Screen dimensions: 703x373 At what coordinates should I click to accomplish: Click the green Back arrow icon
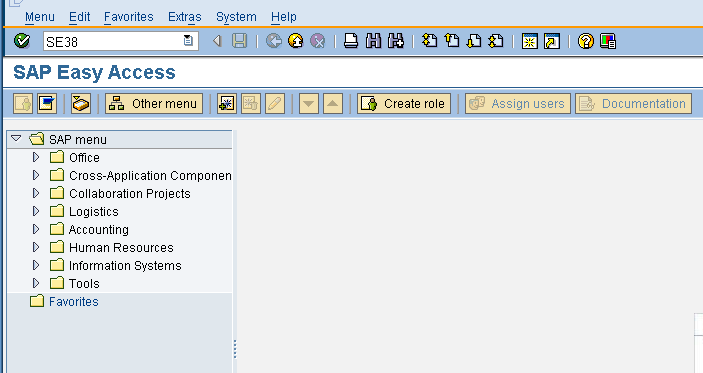pos(273,41)
